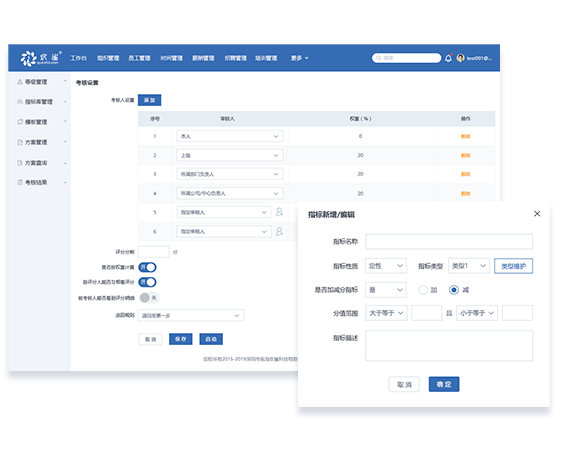Open the 大于等于 dropdown for score range
Viewport: 573px width, 461px height.
tap(386, 313)
